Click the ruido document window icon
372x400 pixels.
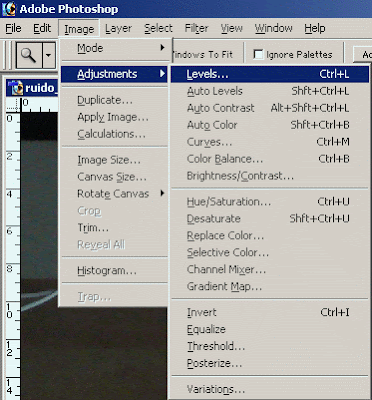tap(15, 88)
